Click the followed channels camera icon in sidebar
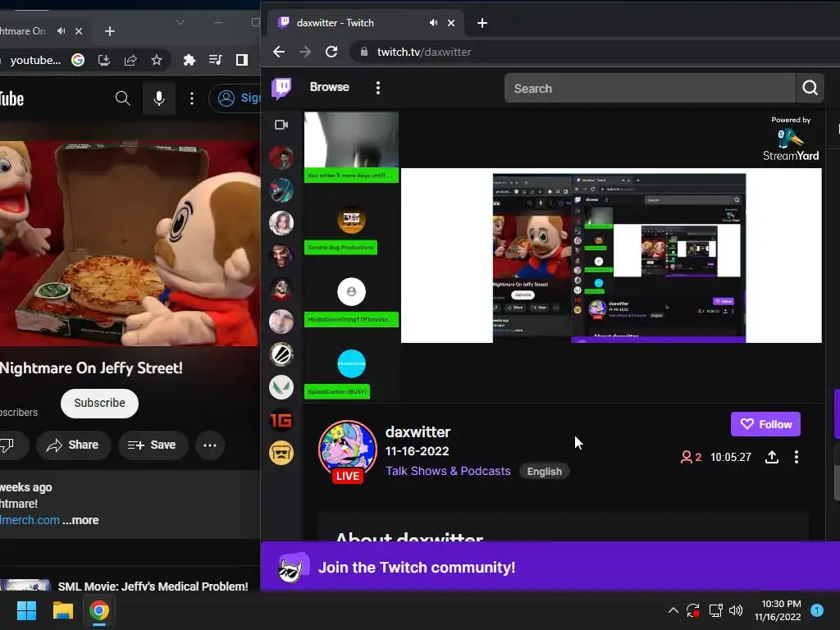The height and width of the screenshot is (630, 840). [281, 125]
